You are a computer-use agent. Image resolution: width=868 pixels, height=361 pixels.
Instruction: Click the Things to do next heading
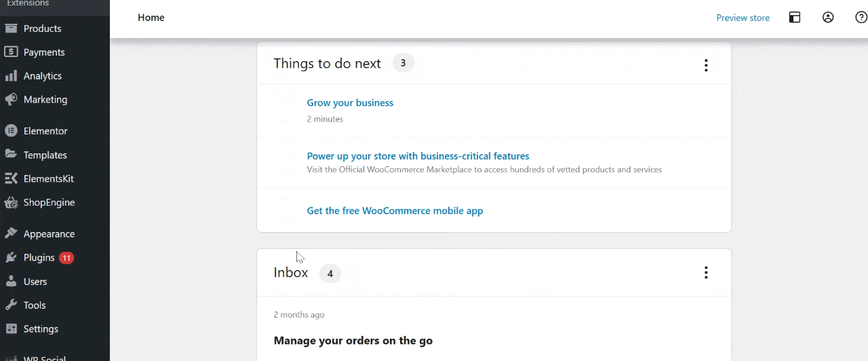click(328, 63)
